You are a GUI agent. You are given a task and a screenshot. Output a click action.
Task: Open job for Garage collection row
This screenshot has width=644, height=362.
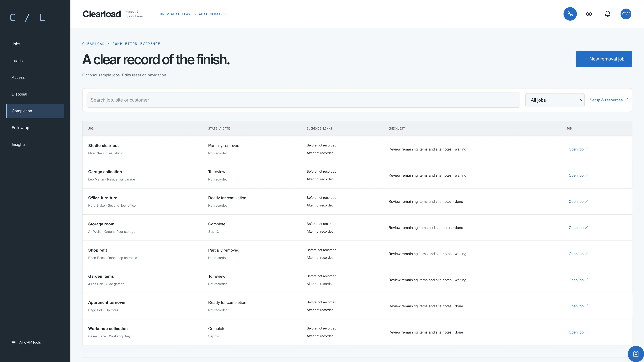pyautogui.click(x=578, y=175)
